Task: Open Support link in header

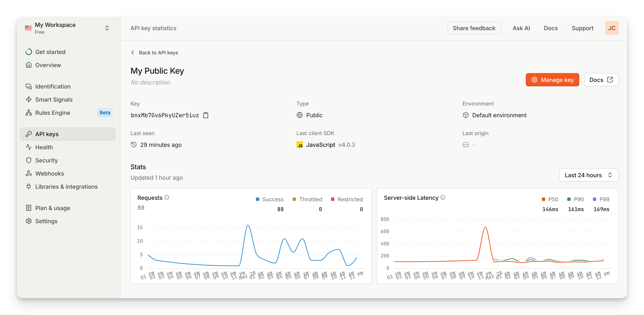Action: click(582, 28)
